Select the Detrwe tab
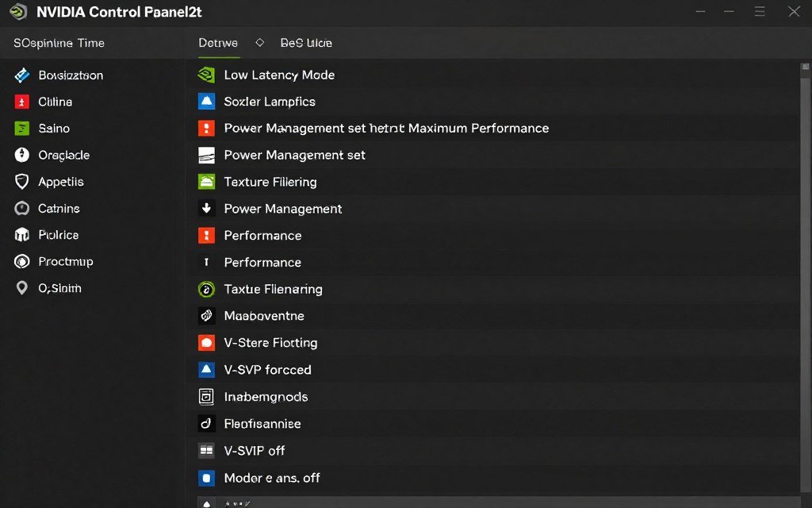 (x=218, y=43)
